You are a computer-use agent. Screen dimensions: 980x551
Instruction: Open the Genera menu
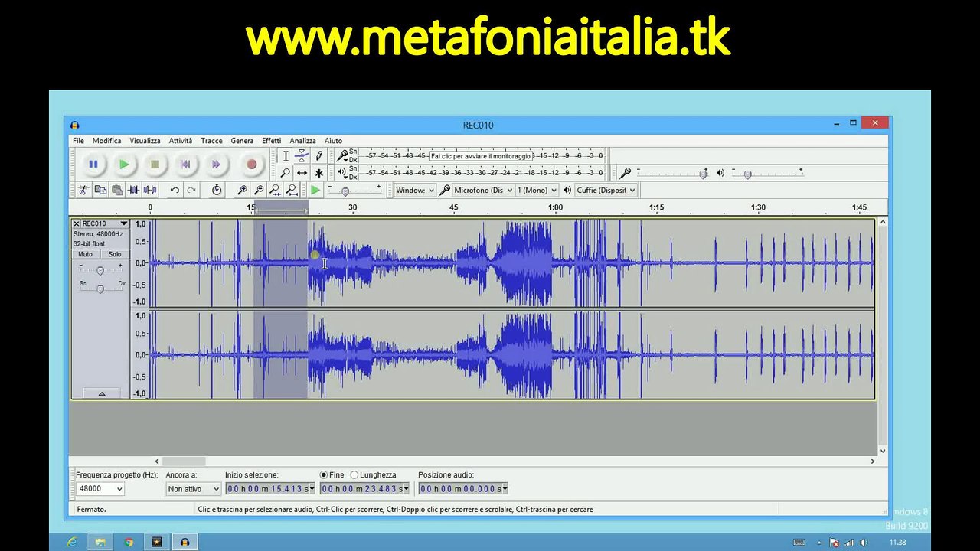click(x=242, y=141)
